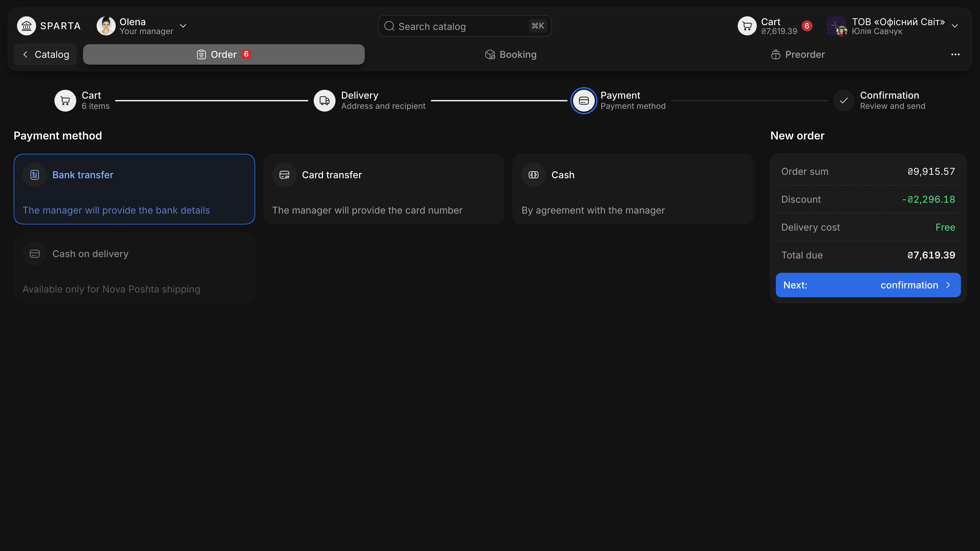Go back to Catalog
This screenshot has height=551, width=980.
pyautogui.click(x=45, y=54)
